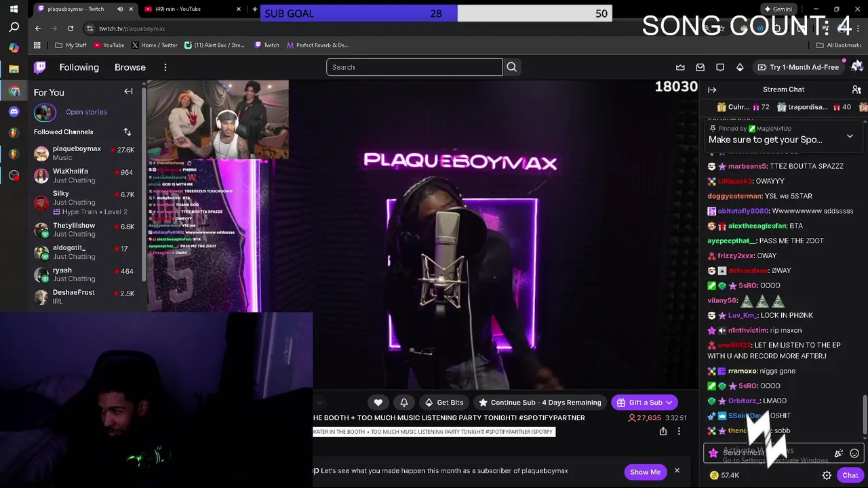This screenshot has width=868, height=488.
Task: Click the browser address bar URL
Action: pos(132,28)
